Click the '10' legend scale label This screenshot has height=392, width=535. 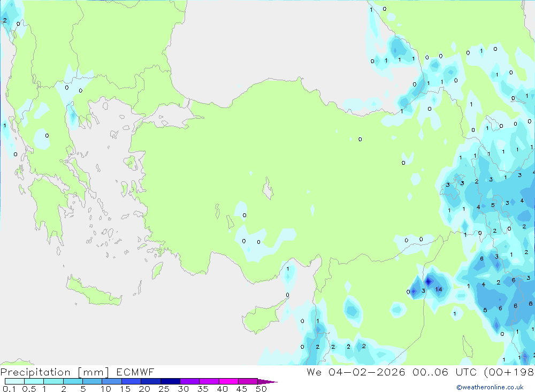pos(106,389)
